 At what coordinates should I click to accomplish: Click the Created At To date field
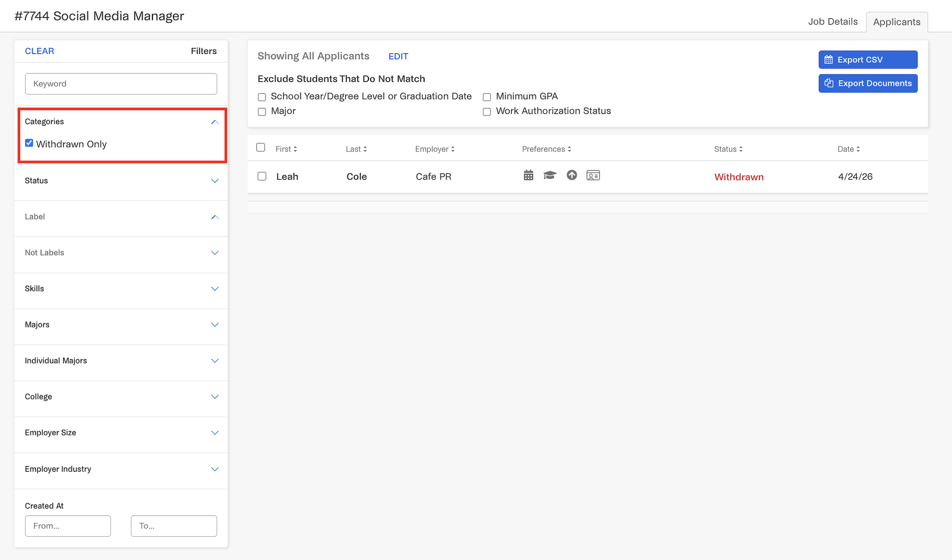tap(174, 526)
